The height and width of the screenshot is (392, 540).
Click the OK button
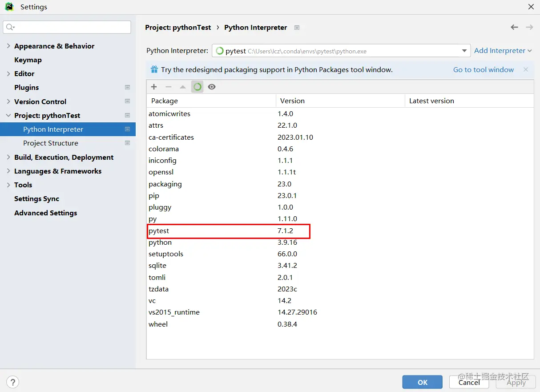click(x=423, y=382)
